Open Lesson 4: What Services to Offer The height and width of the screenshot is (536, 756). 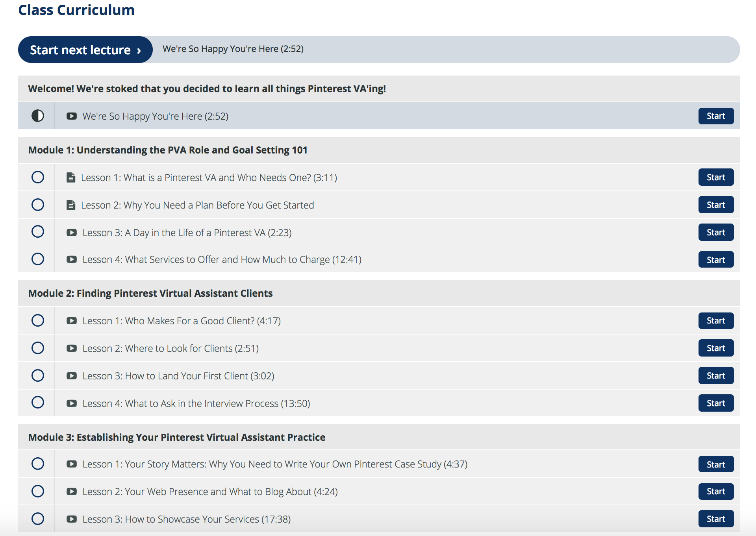(222, 260)
